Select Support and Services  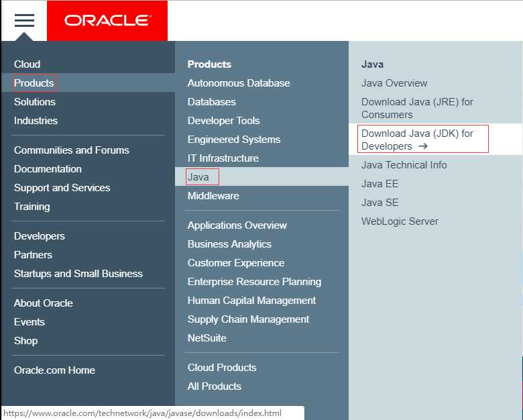pos(62,188)
